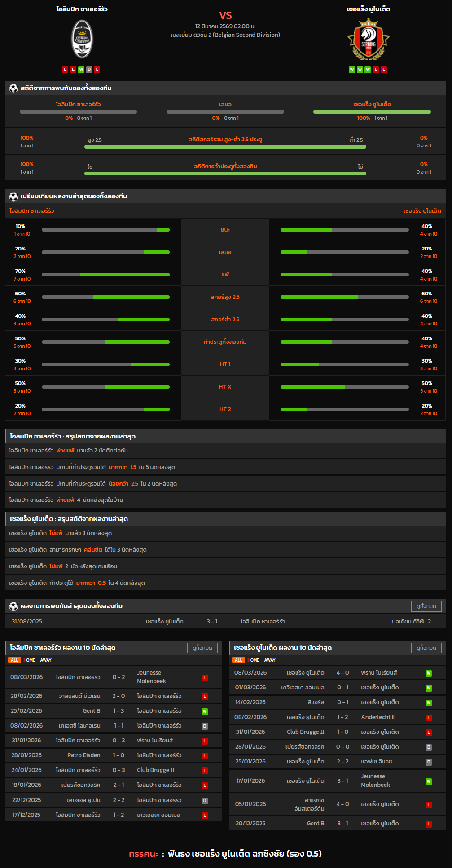Select ALL filter in Olympic Charleroi last 10 results
The image size is (452, 868).
[14, 660]
